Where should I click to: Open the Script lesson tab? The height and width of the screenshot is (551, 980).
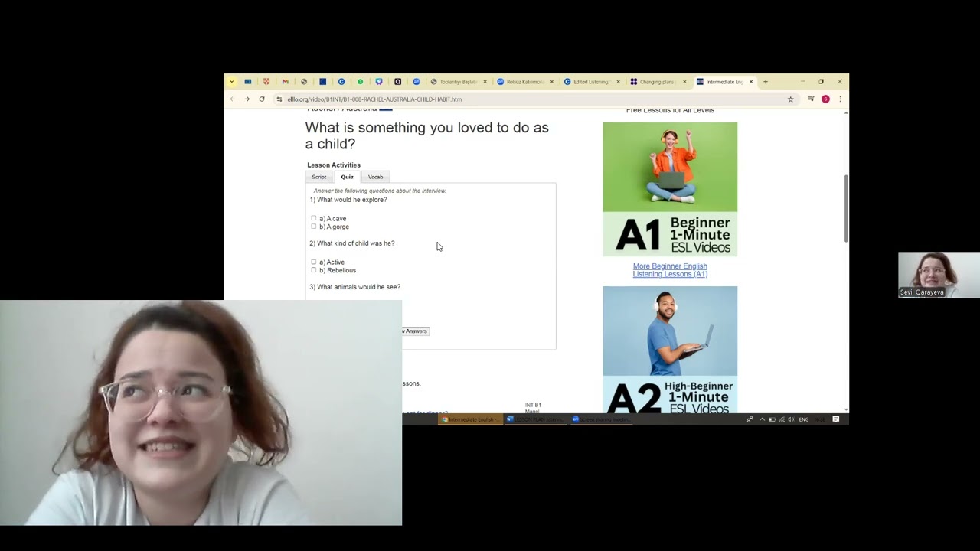[319, 177]
